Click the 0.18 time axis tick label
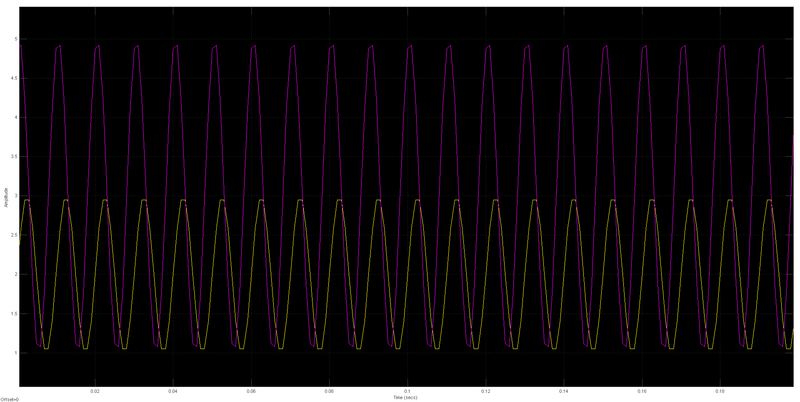Screen dimensions: 800x402 [720, 391]
